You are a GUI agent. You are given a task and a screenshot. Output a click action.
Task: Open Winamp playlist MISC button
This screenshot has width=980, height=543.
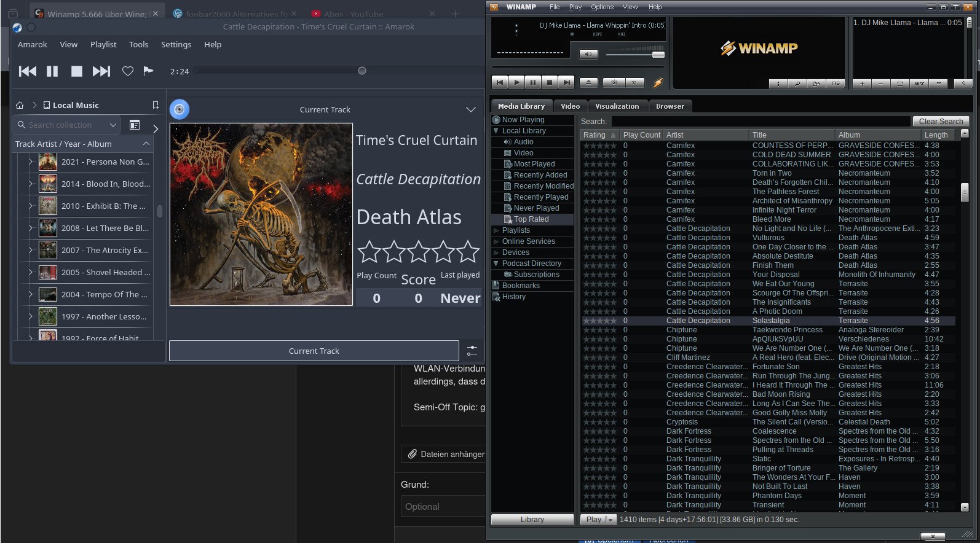pyautogui.click(x=919, y=84)
